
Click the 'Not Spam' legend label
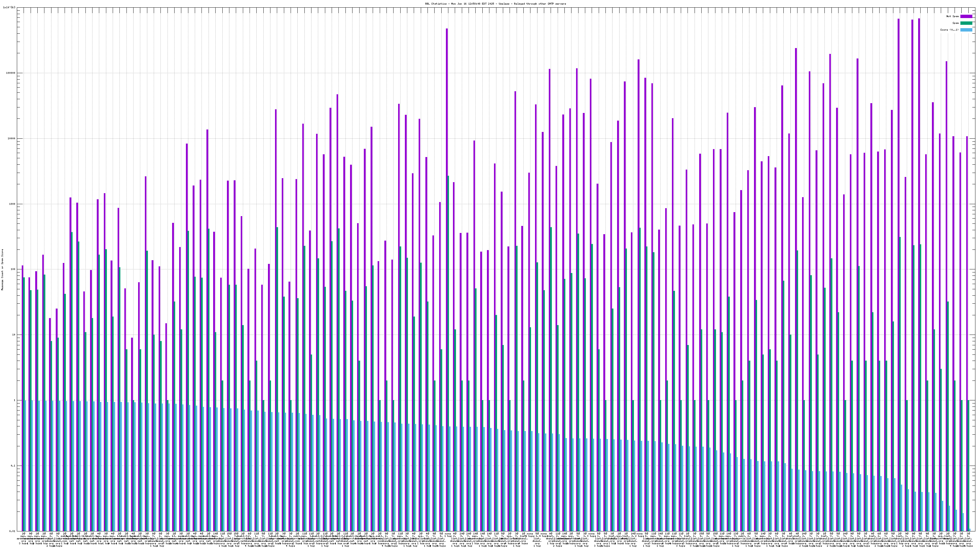(953, 16)
